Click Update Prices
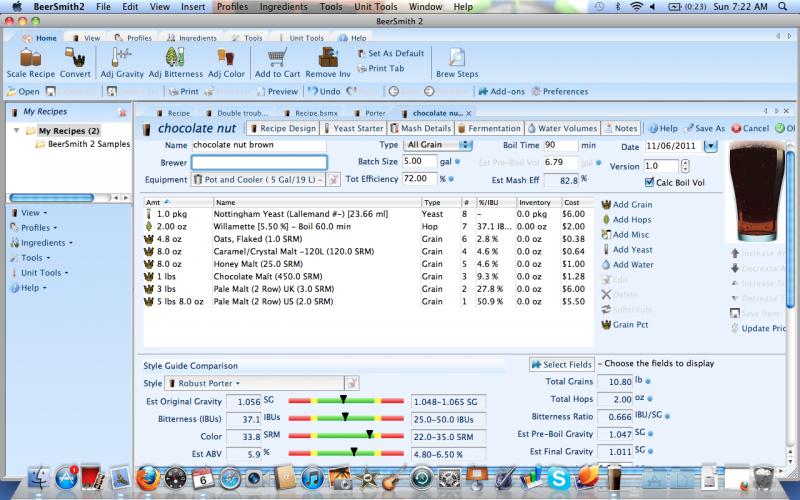 click(x=759, y=329)
